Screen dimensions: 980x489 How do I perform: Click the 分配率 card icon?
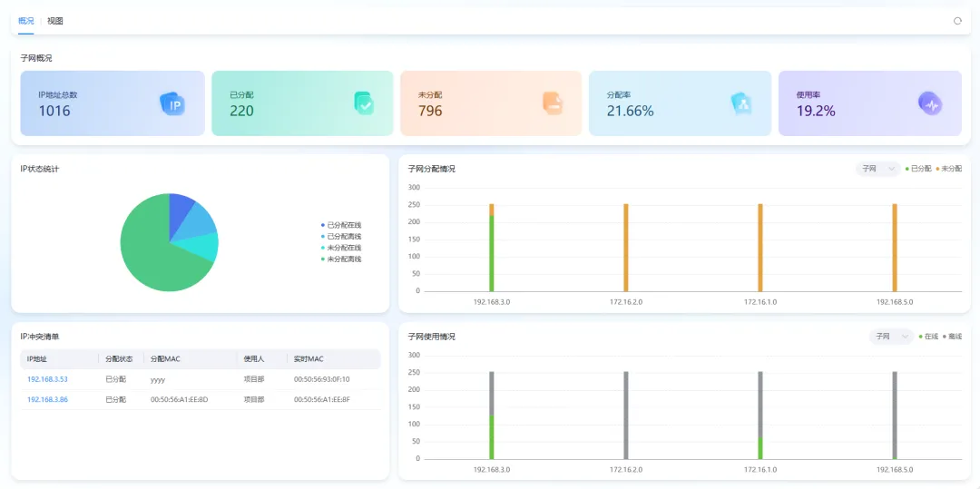point(741,103)
